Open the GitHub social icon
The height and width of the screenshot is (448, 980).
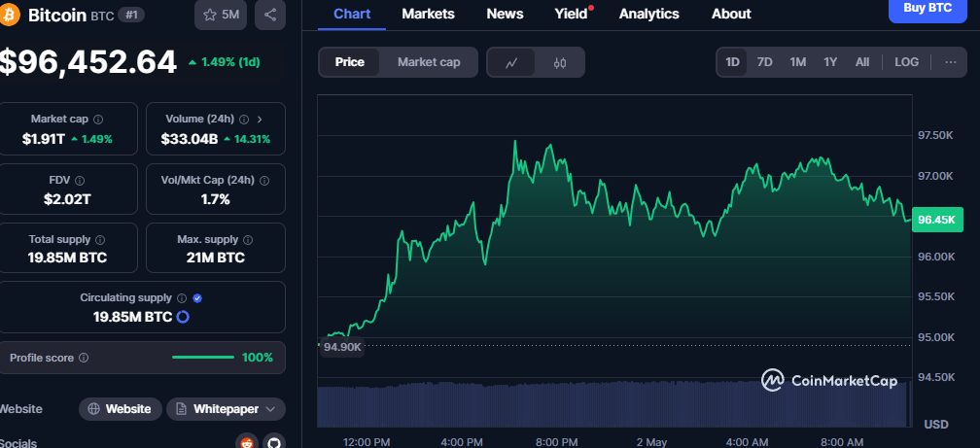pos(274,442)
